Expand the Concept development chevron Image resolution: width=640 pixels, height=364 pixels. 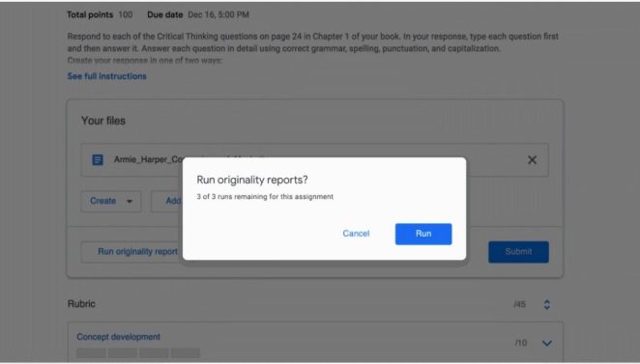(546, 343)
